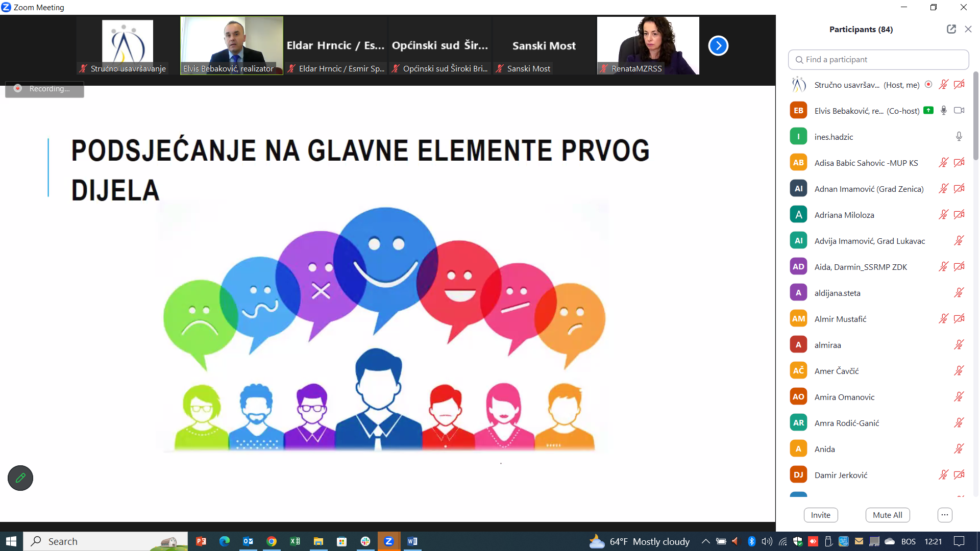Unmute Advija Imamović, Grad Lukavac
The width and height of the screenshot is (980, 551).
tap(959, 240)
